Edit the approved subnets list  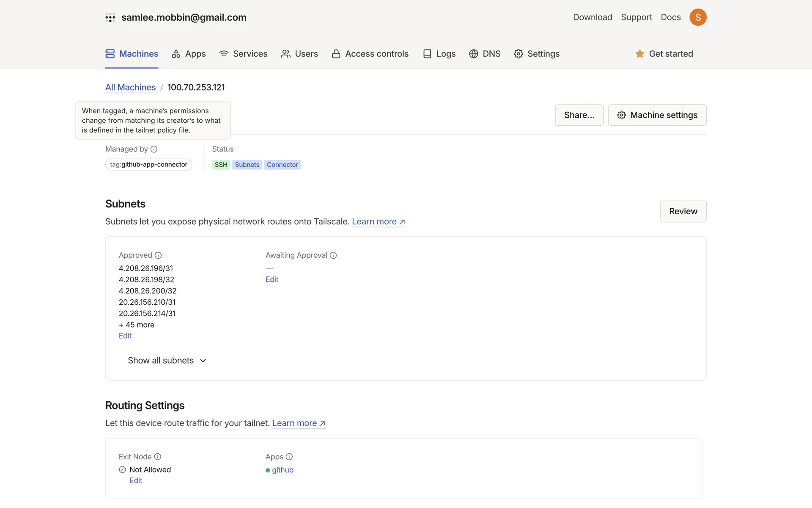[x=125, y=336]
